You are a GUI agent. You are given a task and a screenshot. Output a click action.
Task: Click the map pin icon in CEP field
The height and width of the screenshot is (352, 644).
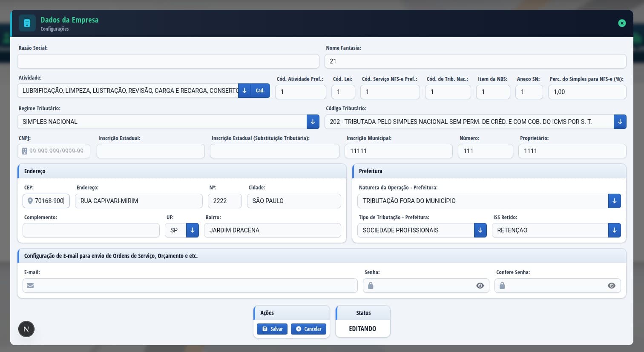(30, 201)
